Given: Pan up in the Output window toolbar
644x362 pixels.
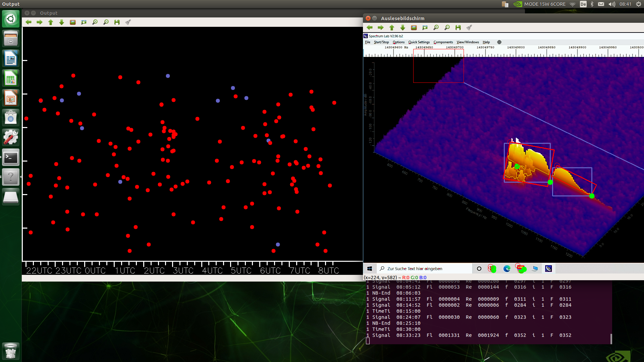Looking at the screenshot, I should click(x=51, y=22).
